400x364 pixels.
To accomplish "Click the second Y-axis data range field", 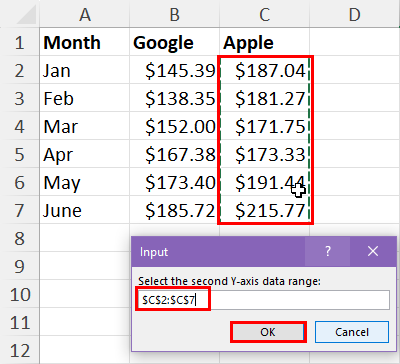I will (x=263, y=300).
